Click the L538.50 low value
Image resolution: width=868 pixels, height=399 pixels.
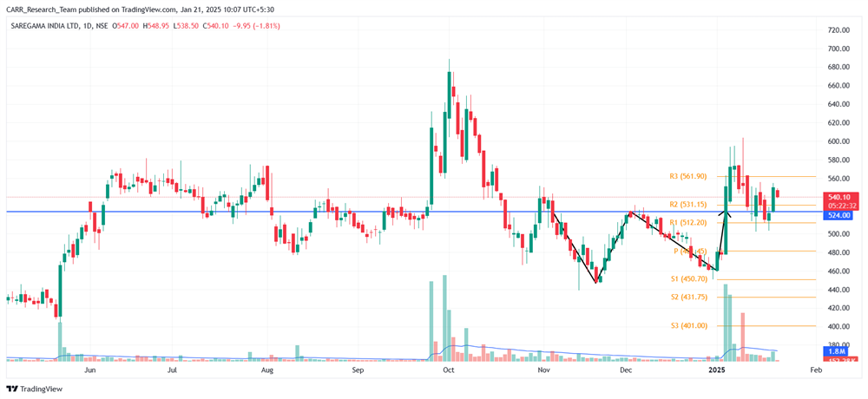point(187,26)
